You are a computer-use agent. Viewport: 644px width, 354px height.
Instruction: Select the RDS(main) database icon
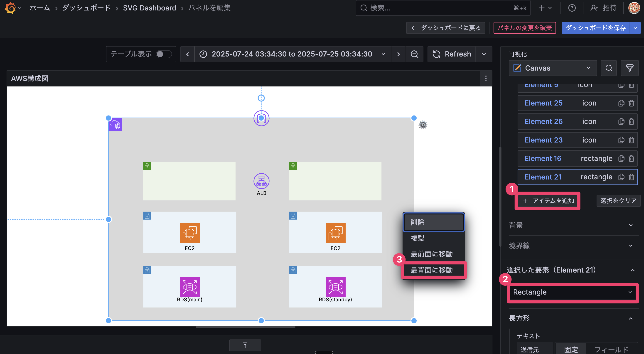click(x=189, y=287)
